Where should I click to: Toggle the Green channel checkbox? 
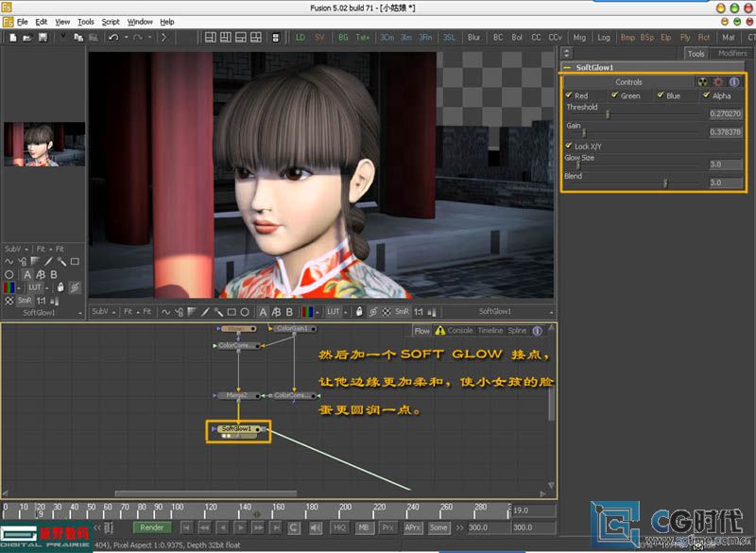(615, 95)
